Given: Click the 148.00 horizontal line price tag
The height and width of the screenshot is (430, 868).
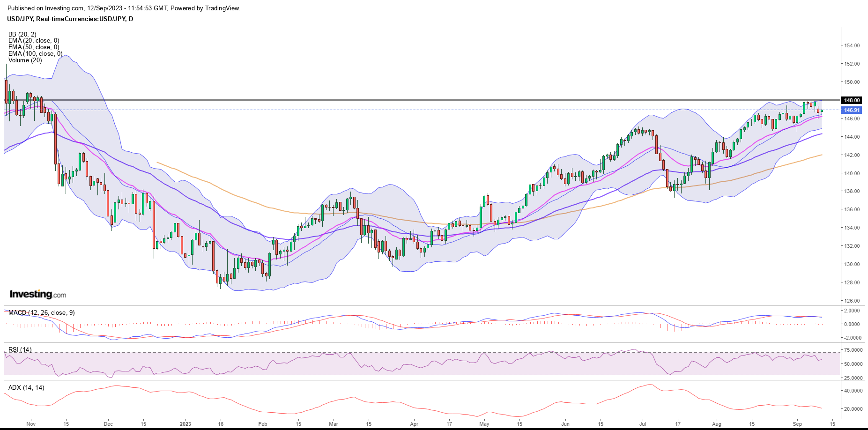Looking at the screenshot, I should pyautogui.click(x=852, y=100).
